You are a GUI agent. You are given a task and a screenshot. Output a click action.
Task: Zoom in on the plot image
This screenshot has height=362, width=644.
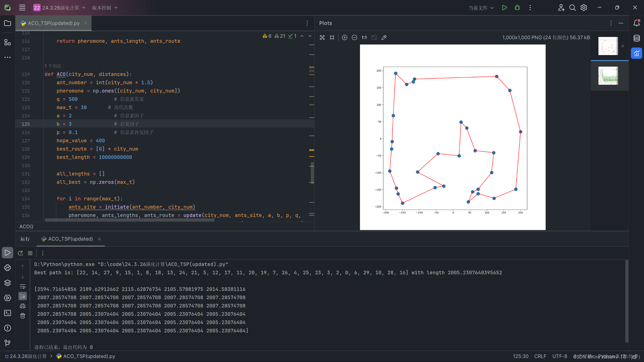[345, 37]
